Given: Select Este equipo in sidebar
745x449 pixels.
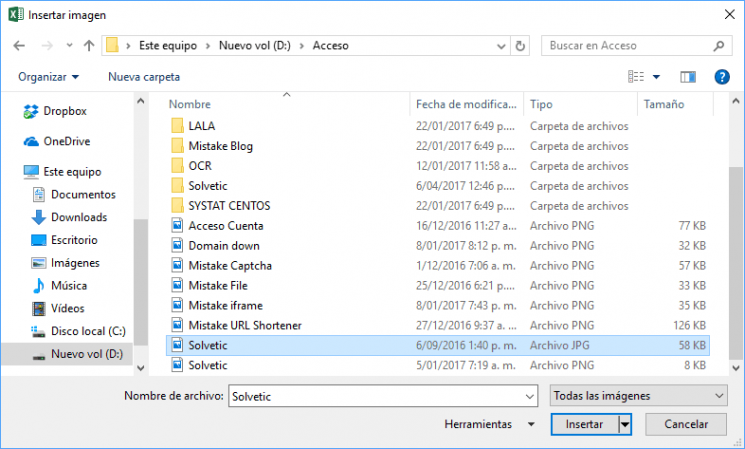Looking at the screenshot, I should point(62,172).
